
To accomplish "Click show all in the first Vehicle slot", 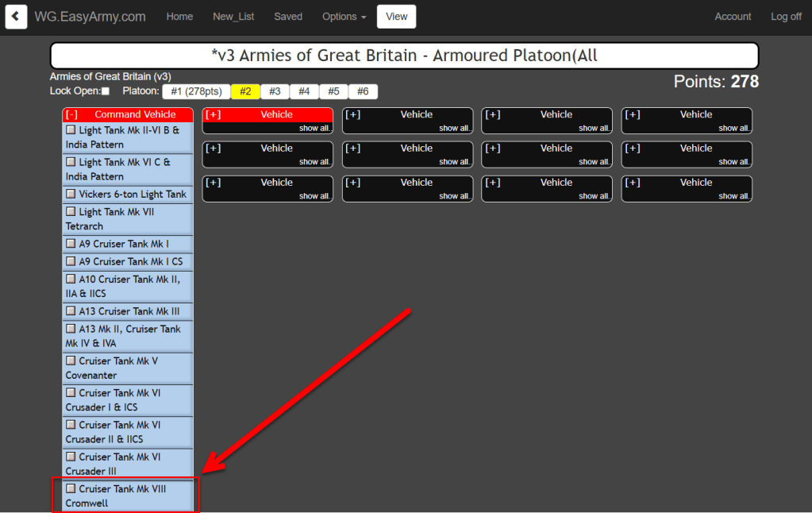I will coord(314,128).
